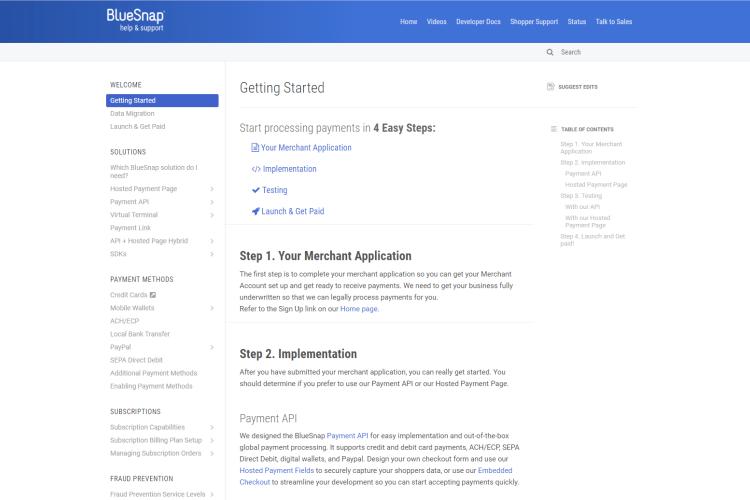Go to Developer Docs in header

coord(478,22)
